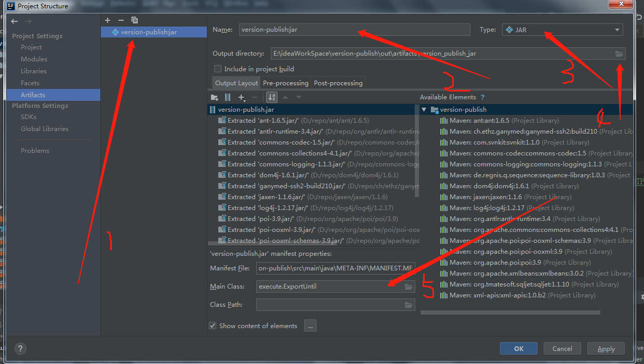Browse for output directory folder
This screenshot has width=644, height=364.
click(619, 54)
